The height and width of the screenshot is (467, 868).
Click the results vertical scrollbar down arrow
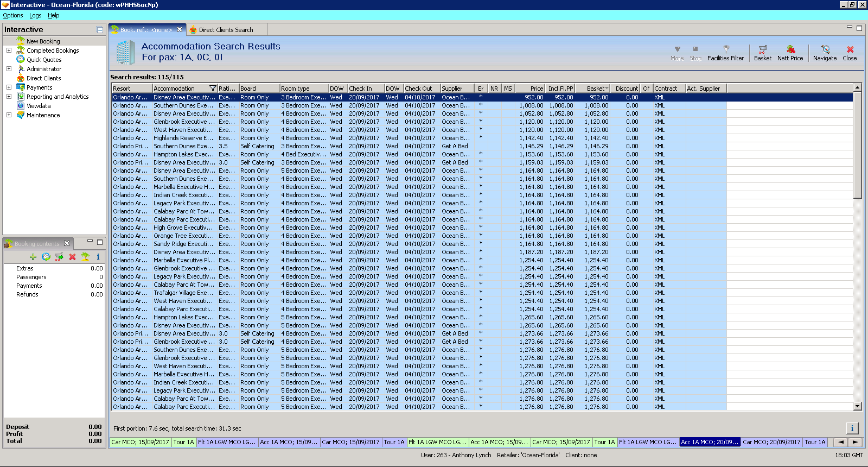[858, 406]
